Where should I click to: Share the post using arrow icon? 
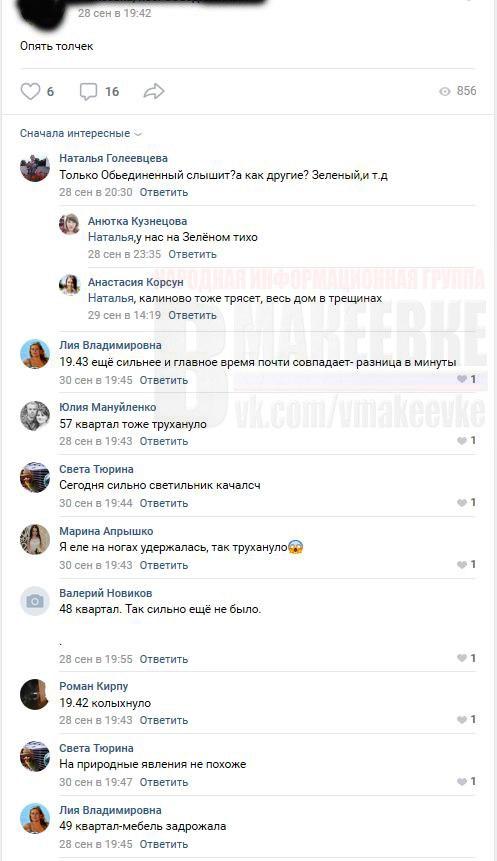coord(154,91)
